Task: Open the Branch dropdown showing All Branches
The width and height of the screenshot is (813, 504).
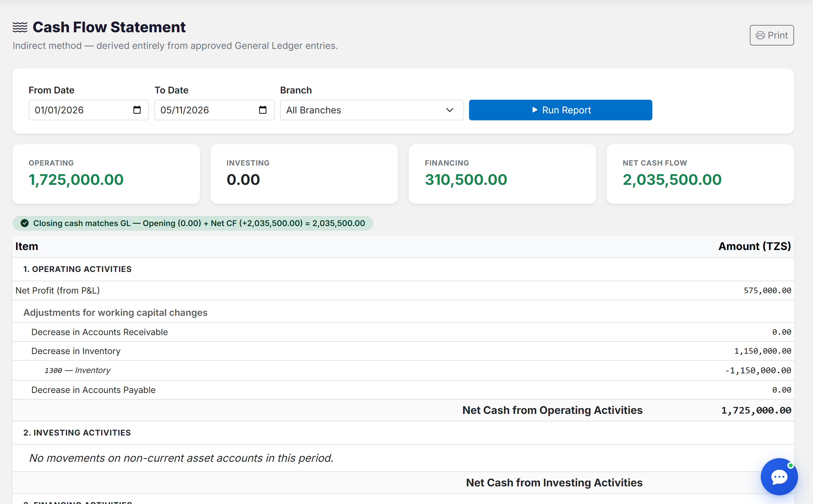Action: click(372, 110)
